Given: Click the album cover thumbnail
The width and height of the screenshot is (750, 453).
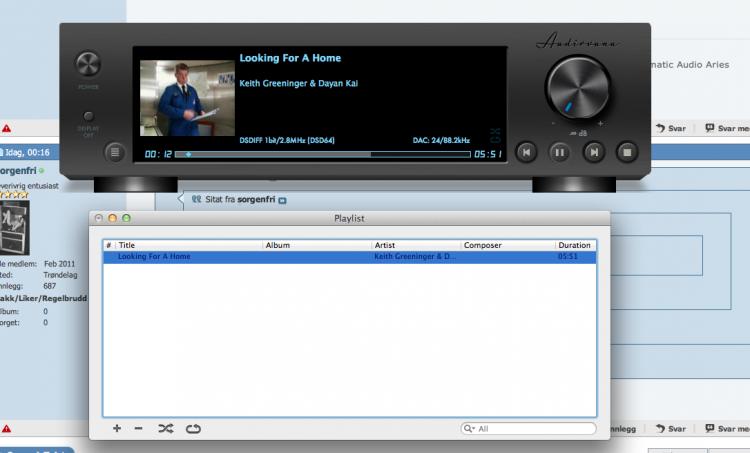Looking at the screenshot, I should click(187, 98).
